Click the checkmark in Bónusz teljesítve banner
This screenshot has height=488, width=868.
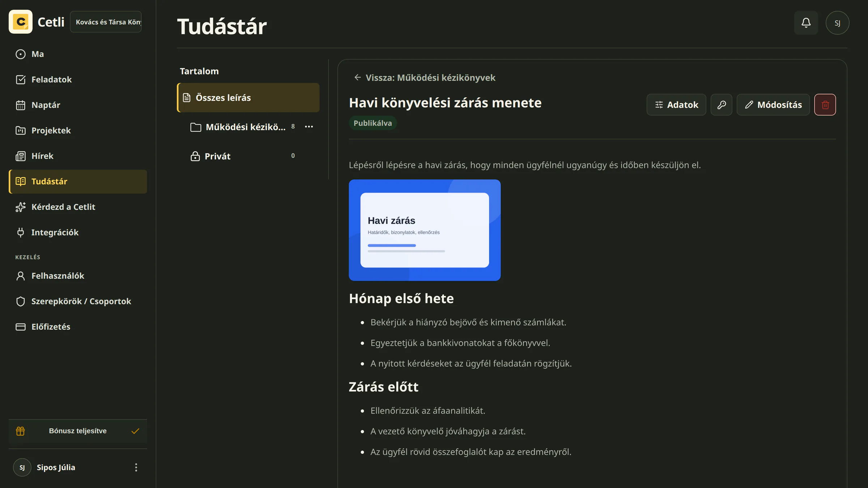[x=135, y=431]
